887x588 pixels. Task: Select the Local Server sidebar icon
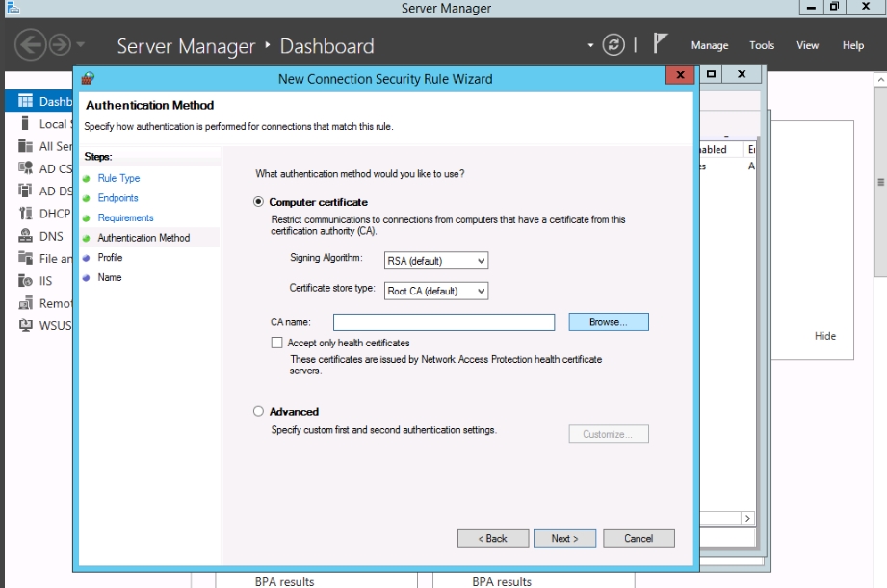(x=25, y=124)
